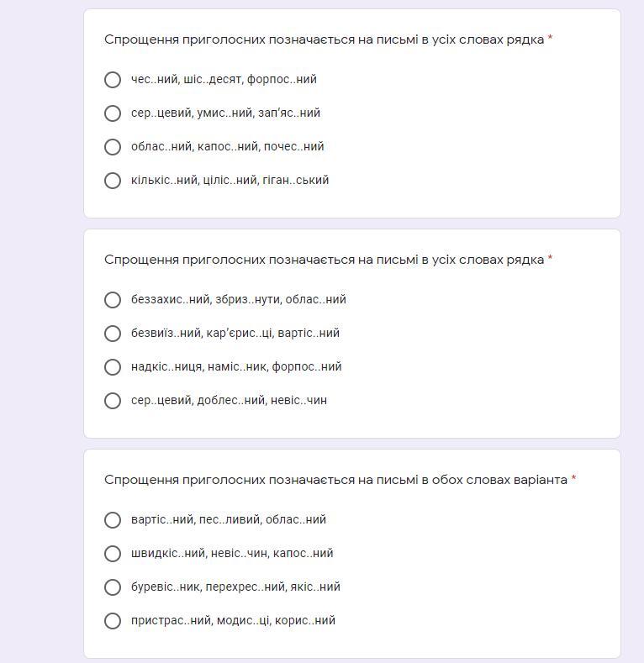Click the red asterisk of second question
The width and height of the screenshot is (644, 663).
pyautogui.click(x=550, y=258)
